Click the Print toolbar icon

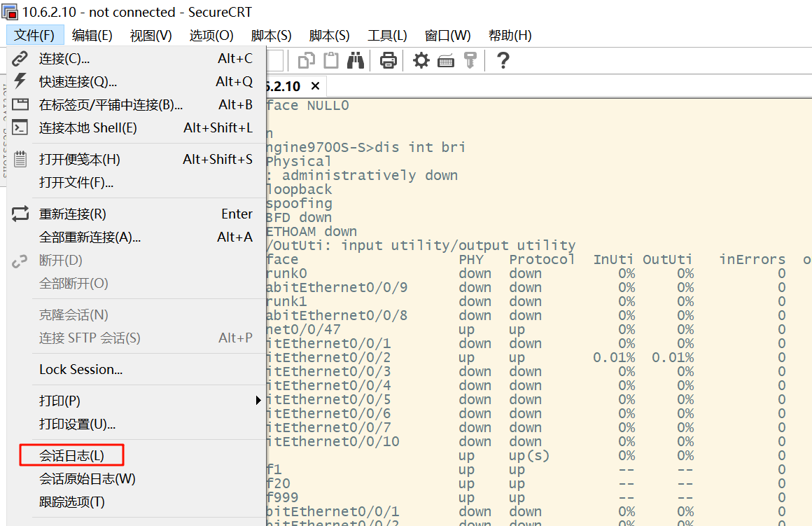click(388, 61)
